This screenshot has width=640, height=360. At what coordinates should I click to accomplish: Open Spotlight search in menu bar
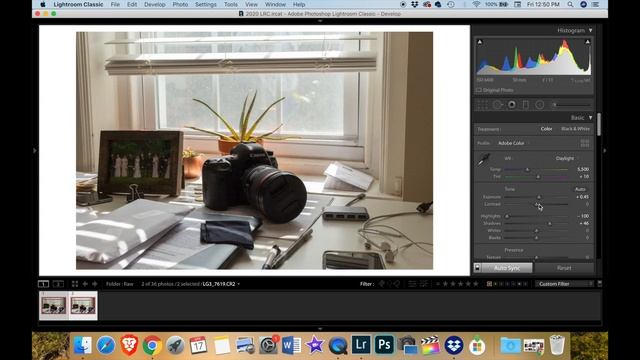[570, 4]
